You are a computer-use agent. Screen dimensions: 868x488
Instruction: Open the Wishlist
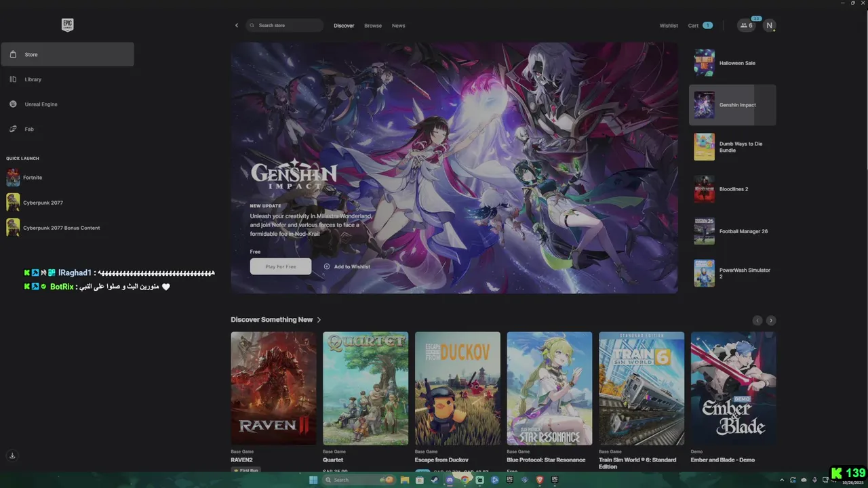[669, 26]
